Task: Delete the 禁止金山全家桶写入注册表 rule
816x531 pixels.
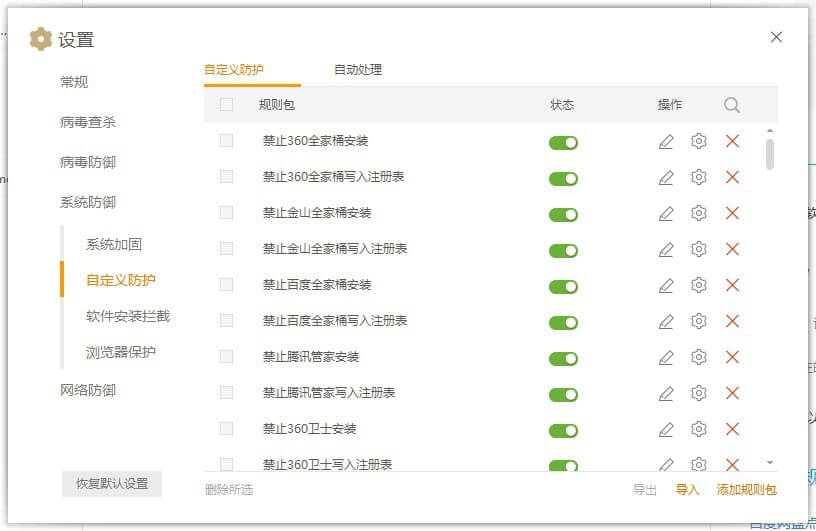Action: click(732, 249)
